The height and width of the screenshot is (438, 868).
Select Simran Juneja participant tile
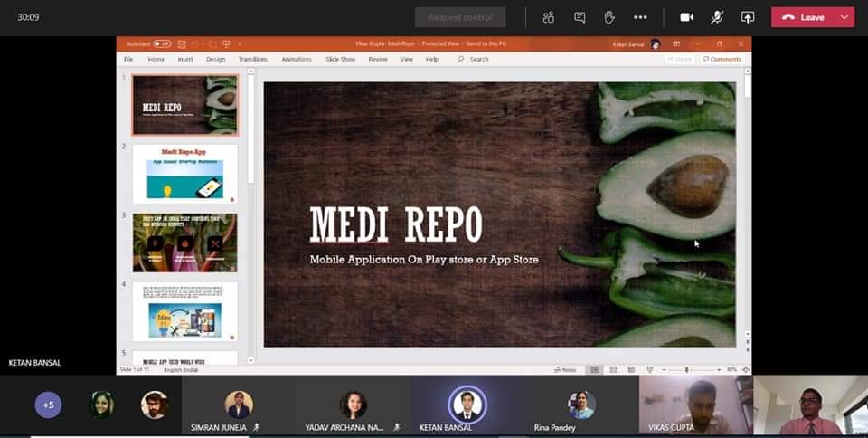(x=239, y=406)
